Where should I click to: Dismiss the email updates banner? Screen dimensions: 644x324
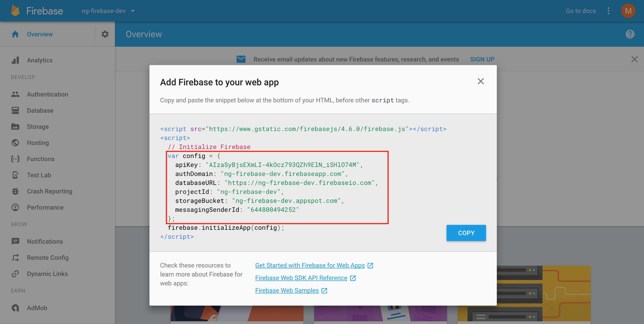point(634,59)
